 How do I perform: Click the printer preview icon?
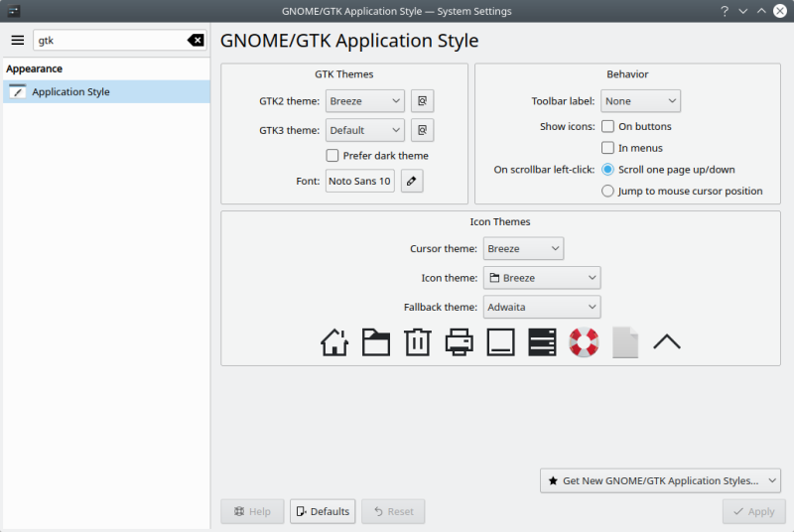pyautogui.click(x=459, y=342)
